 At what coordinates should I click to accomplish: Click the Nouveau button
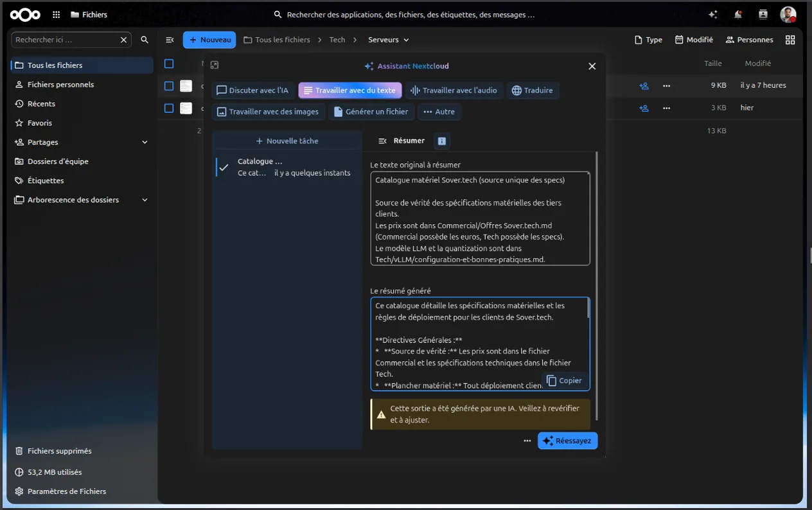point(209,40)
